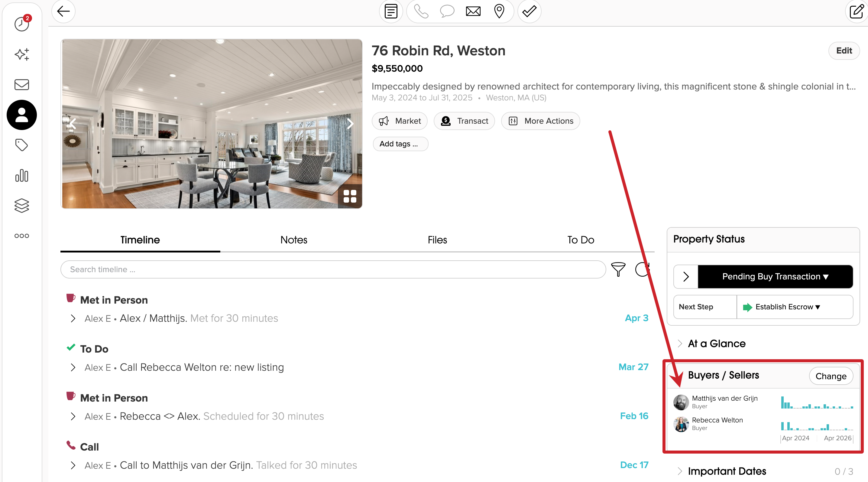The image size is (868, 482).
Task: Expand the At a Glance section
Action: pos(716,344)
